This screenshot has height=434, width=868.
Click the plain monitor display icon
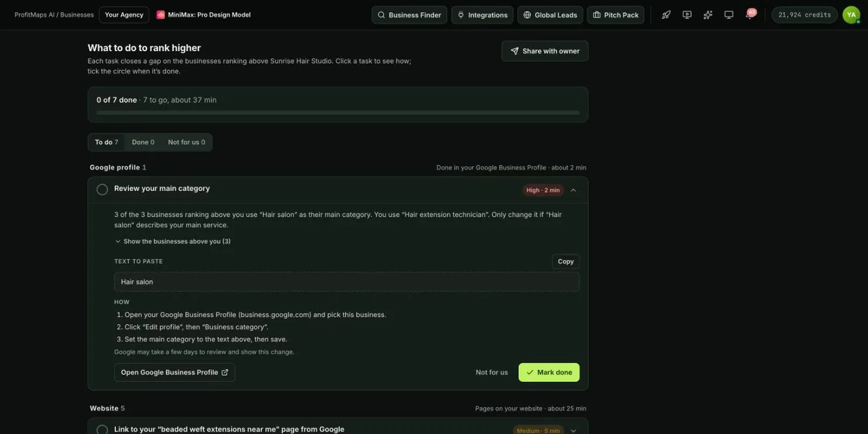pyautogui.click(x=729, y=15)
